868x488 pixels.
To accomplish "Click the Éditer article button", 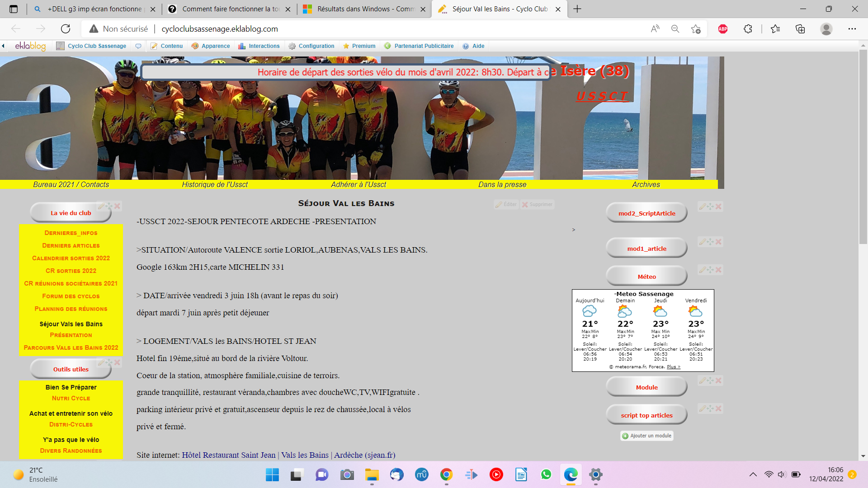I will coord(506,204).
